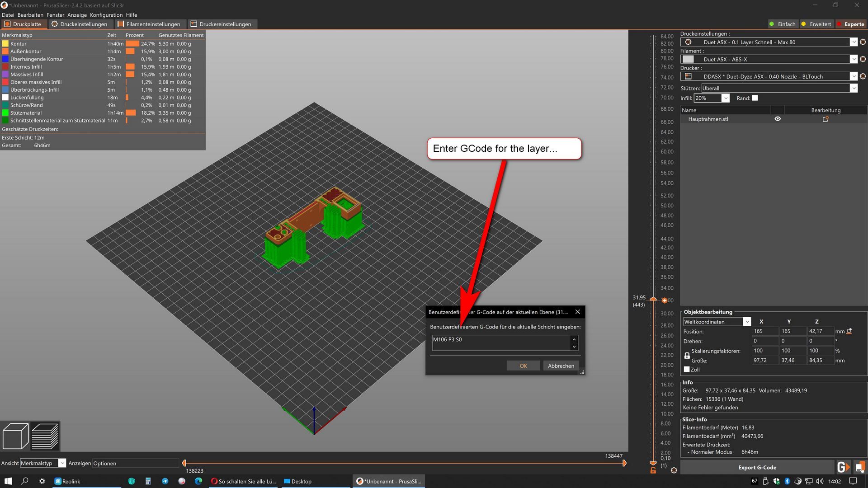Image resolution: width=868 pixels, height=488 pixels.
Task: Switch to Druckeinstellungen tab
Action: (80, 24)
